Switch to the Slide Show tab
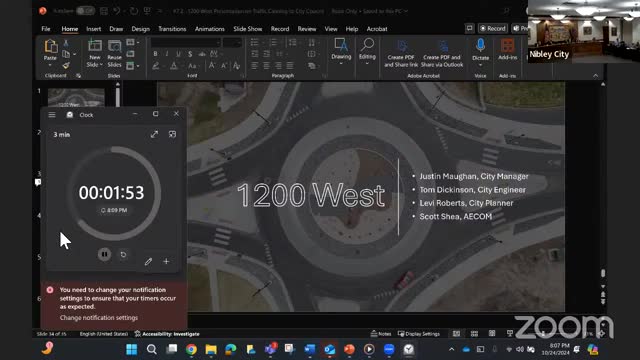 [248, 29]
